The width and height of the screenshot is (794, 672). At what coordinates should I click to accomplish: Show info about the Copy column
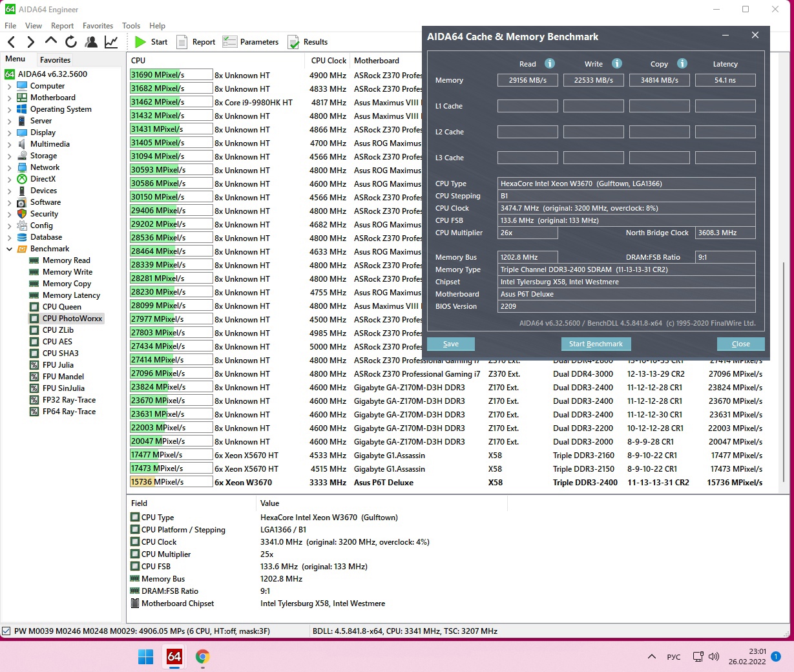pyautogui.click(x=682, y=63)
